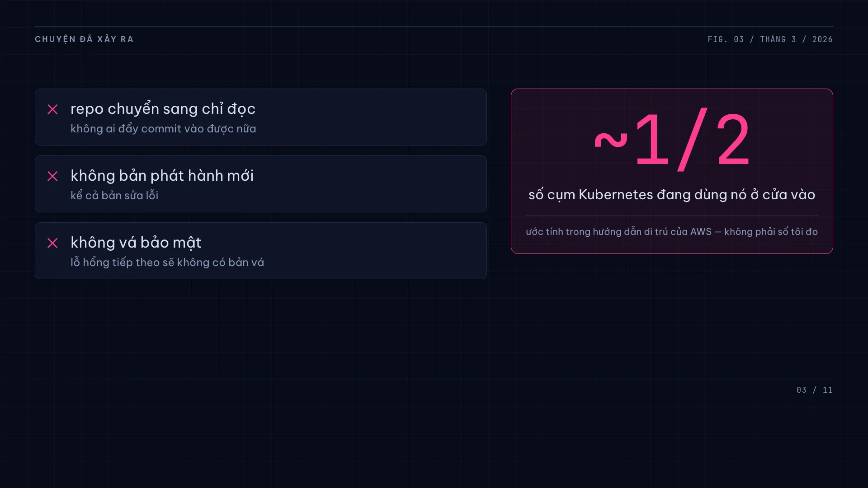Click the 'kể cả bản sửa lỗi' subtitle
Viewport: 868px width, 488px height.
(114, 196)
